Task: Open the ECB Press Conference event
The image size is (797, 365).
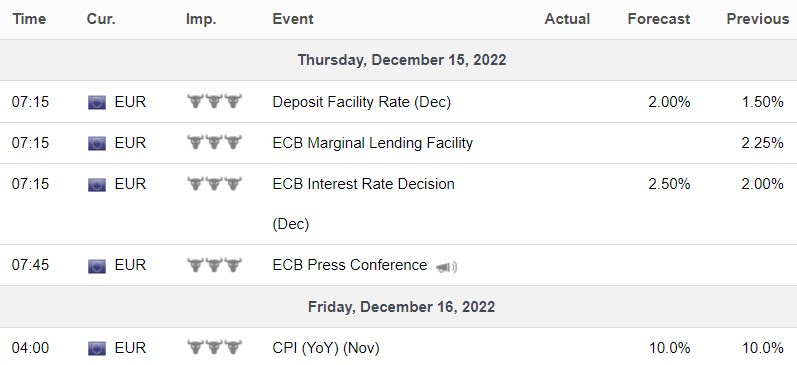Action: (x=350, y=265)
